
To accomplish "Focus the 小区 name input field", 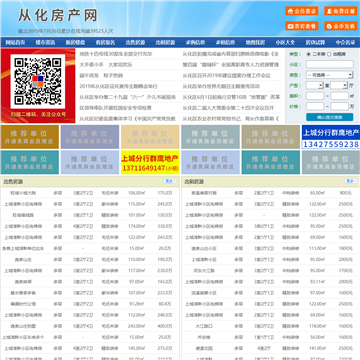I will 330,64.
